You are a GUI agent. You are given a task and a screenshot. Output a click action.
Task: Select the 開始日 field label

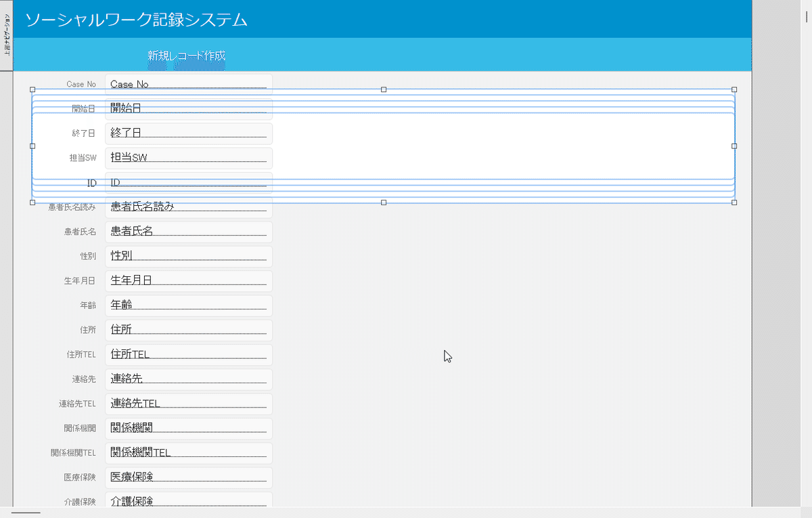(x=84, y=109)
